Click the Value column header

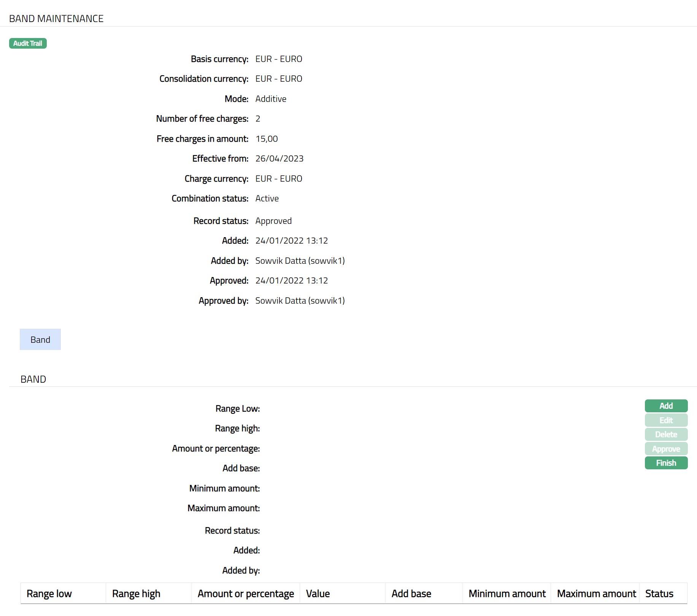click(x=318, y=594)
